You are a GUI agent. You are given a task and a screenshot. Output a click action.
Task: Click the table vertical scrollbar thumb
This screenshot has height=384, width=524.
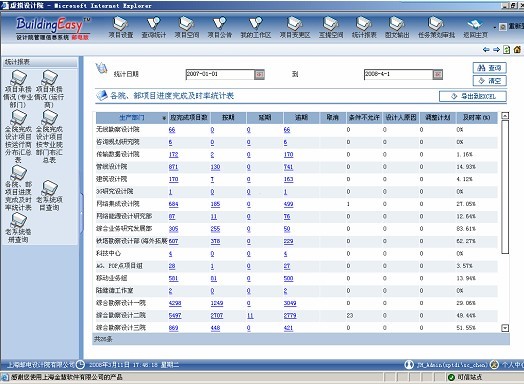505,187
